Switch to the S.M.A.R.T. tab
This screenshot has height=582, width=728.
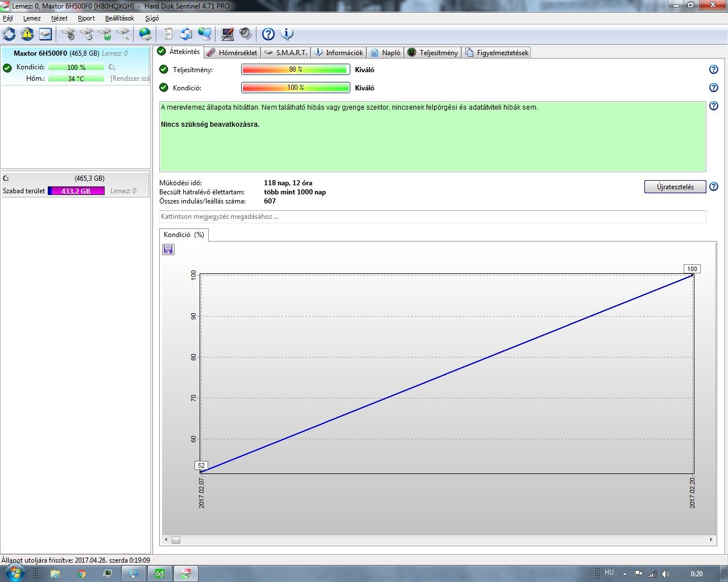(x=286, y=52)
